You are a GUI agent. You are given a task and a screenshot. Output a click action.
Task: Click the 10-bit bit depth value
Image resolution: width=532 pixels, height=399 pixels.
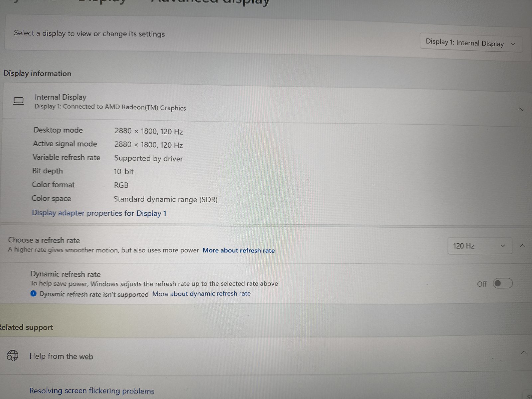pyautogui.click(x=124, y=172)
